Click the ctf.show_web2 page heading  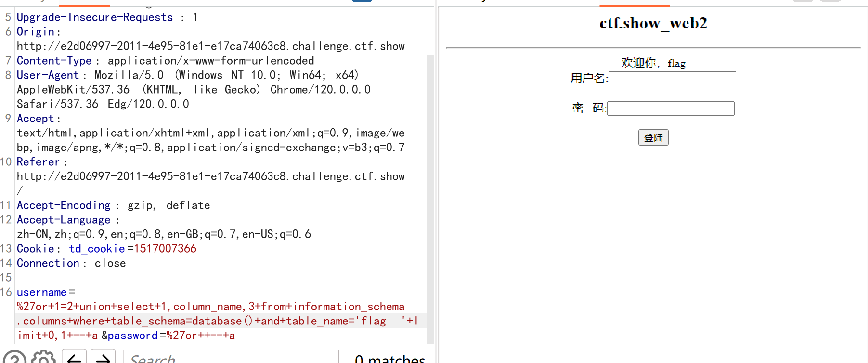[653, 23]
